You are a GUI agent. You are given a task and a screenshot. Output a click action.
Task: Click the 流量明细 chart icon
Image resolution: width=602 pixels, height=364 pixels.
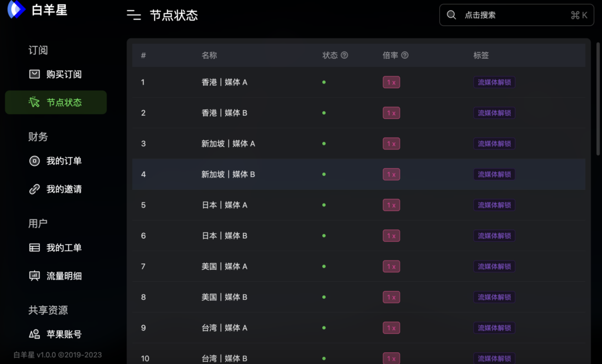coord(35,276)
